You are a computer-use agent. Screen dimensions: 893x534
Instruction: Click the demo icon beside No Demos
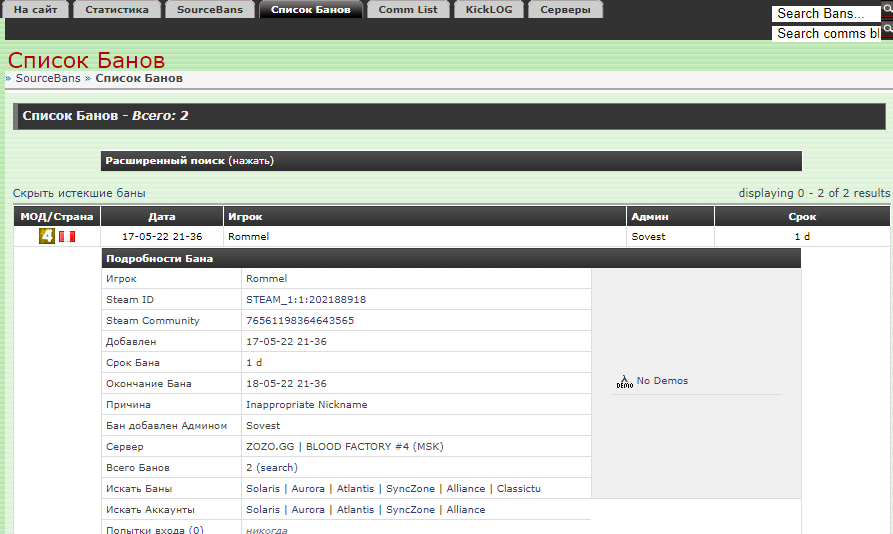[x=624, y=381]
